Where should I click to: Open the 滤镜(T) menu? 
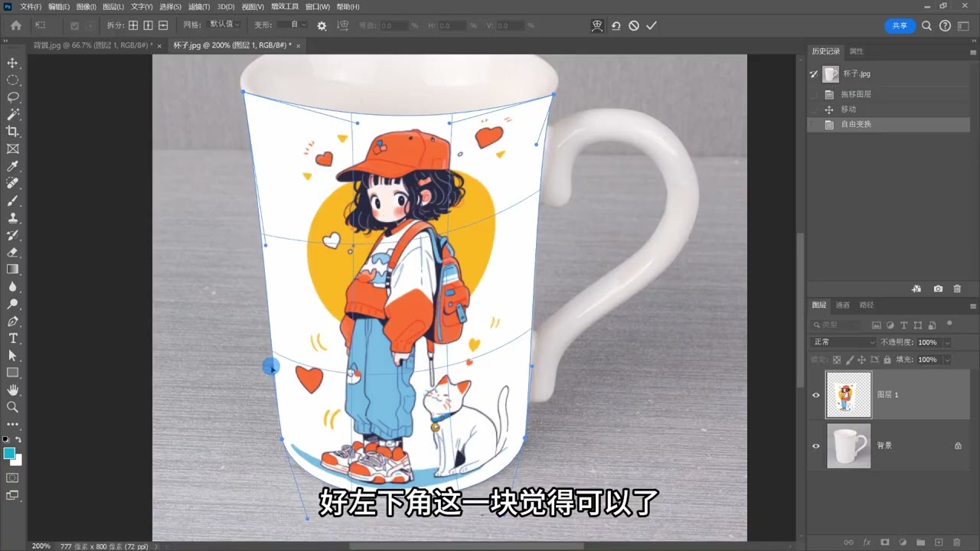coord(199,7)
